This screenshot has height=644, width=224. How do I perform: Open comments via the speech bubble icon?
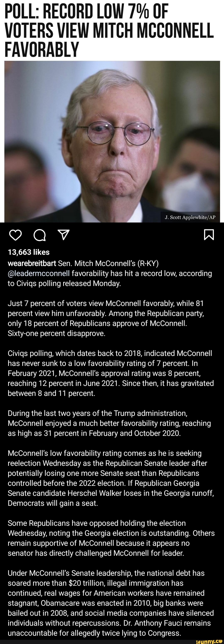click(x=40, y=235)
